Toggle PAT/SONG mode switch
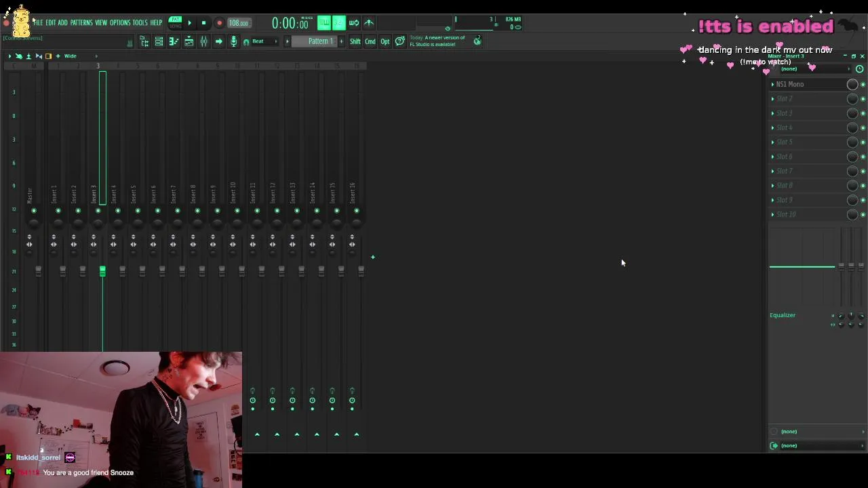Screen dimensions: 868x488 tap(175, 22)
